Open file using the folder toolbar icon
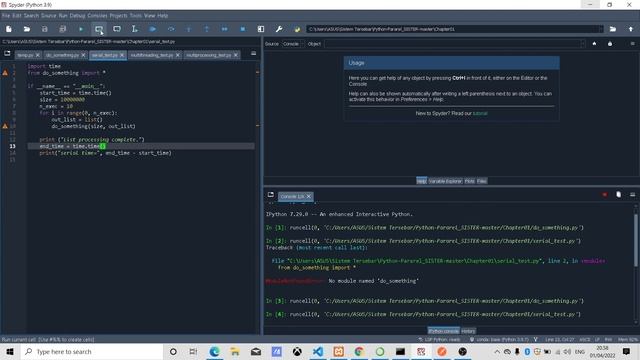 (x=27, y=29)
